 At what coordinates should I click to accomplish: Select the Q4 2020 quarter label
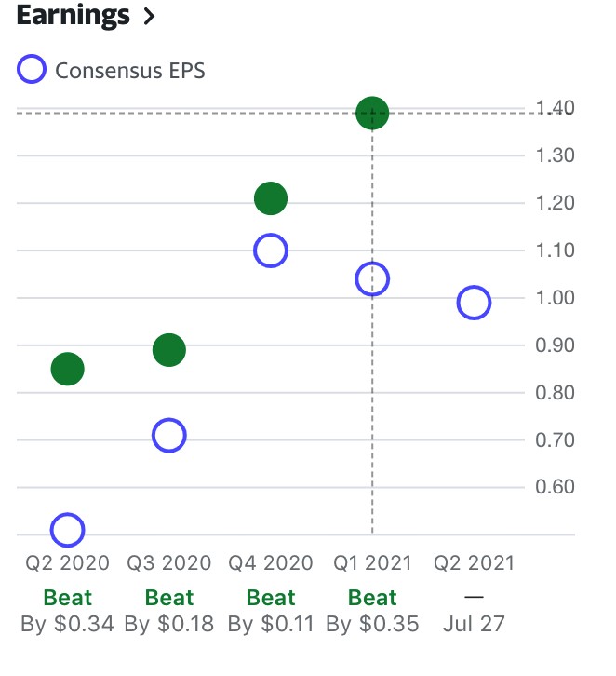[x=270, y=563]
